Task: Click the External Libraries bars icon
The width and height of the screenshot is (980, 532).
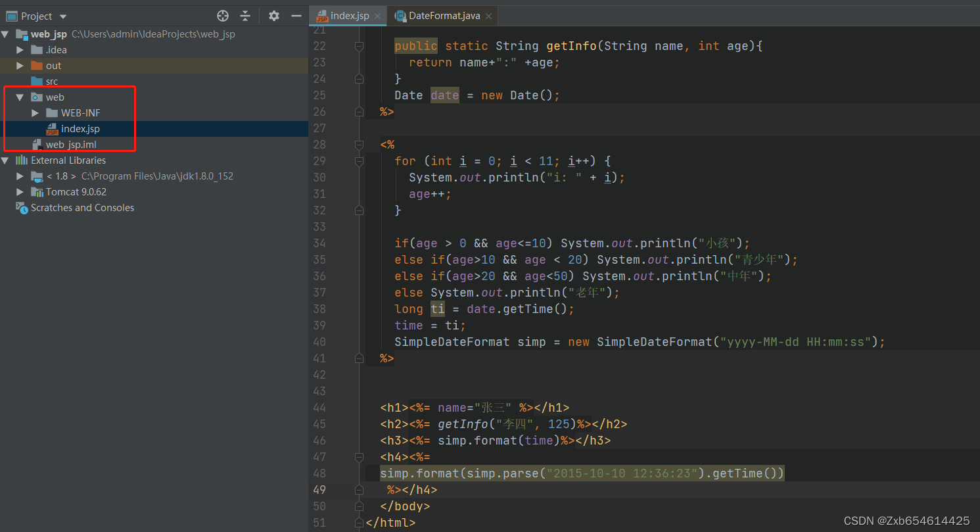Action: 22,160
